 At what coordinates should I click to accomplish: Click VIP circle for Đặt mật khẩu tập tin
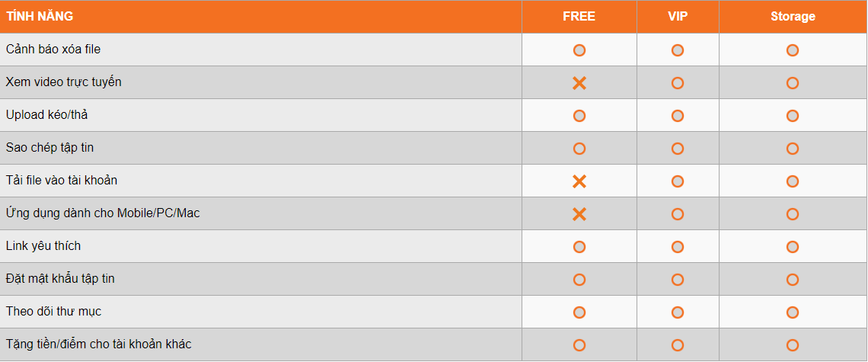677,280
